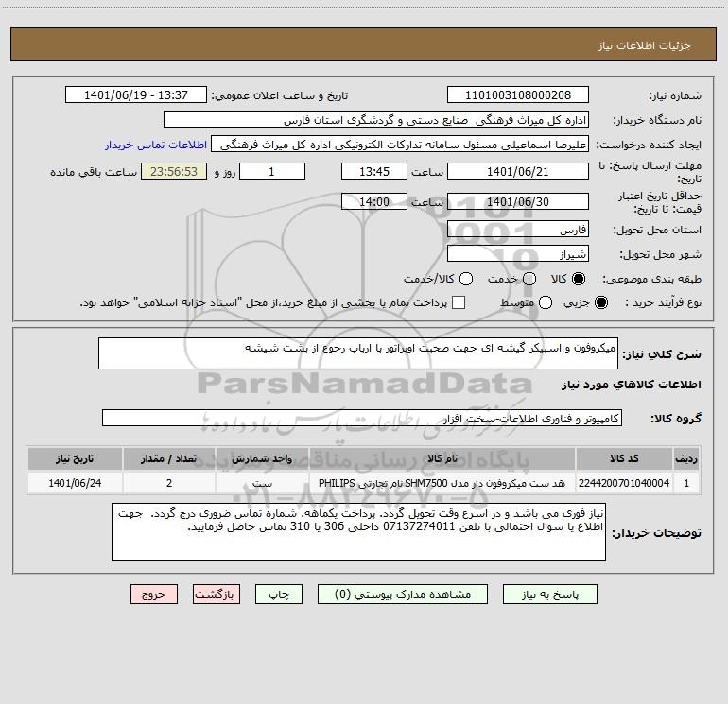Select the کالا radio button
The width and height of the screenshot is (728, 704).
pos(579,279)
